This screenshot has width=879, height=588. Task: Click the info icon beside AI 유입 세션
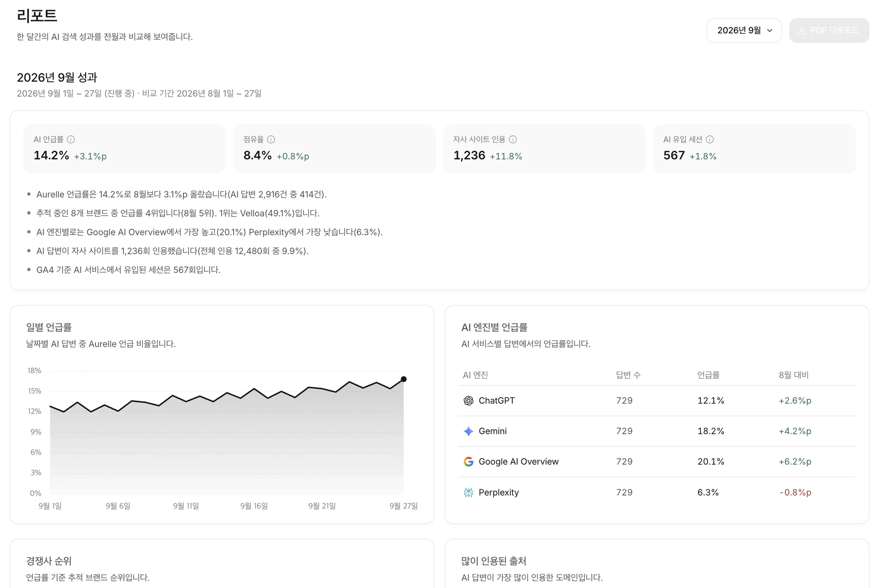click(x=709, y=139)
